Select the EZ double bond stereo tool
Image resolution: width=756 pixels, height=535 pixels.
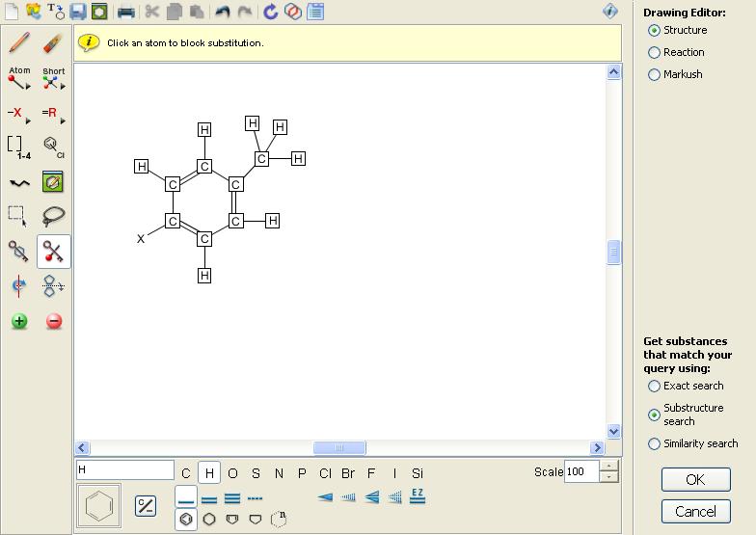coord(418,495)
